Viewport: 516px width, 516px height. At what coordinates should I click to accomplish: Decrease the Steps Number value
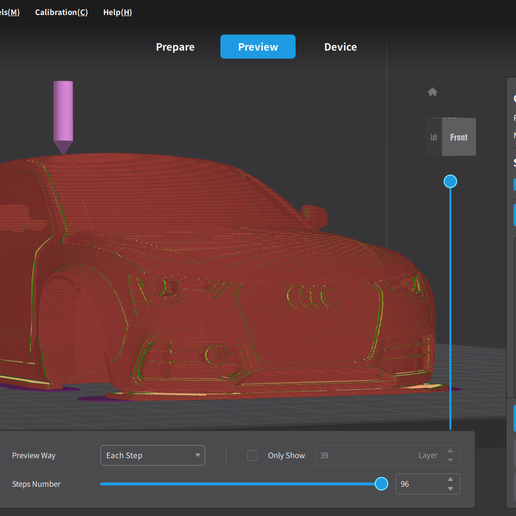click(450, 489)
